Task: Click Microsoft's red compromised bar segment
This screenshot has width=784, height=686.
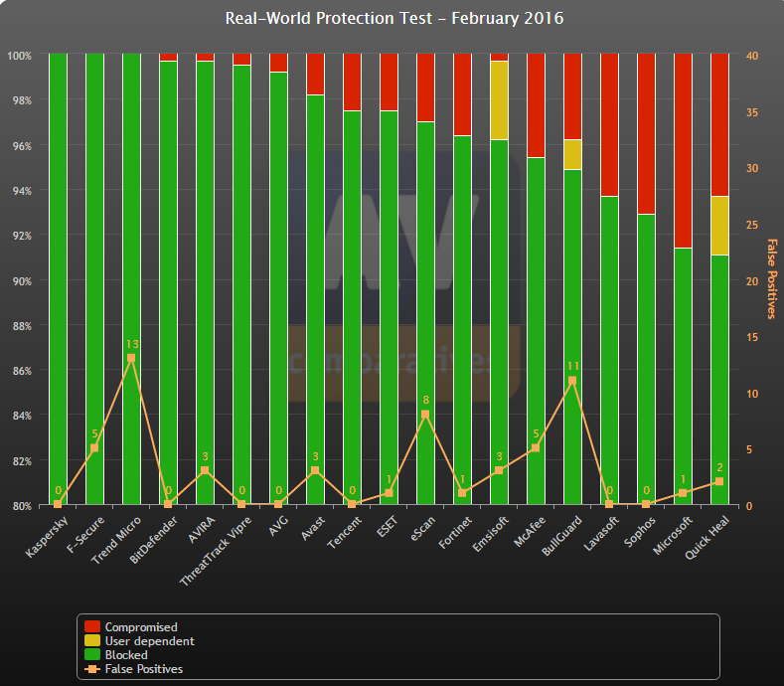Action: pos(683,150)
